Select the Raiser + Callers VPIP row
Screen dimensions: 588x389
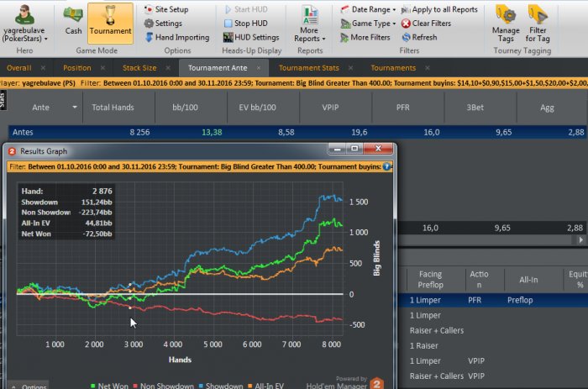(492, 376)
